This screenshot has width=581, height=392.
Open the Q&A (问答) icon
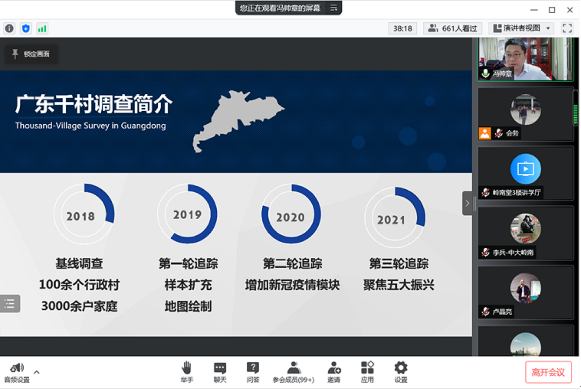(253, 368)
